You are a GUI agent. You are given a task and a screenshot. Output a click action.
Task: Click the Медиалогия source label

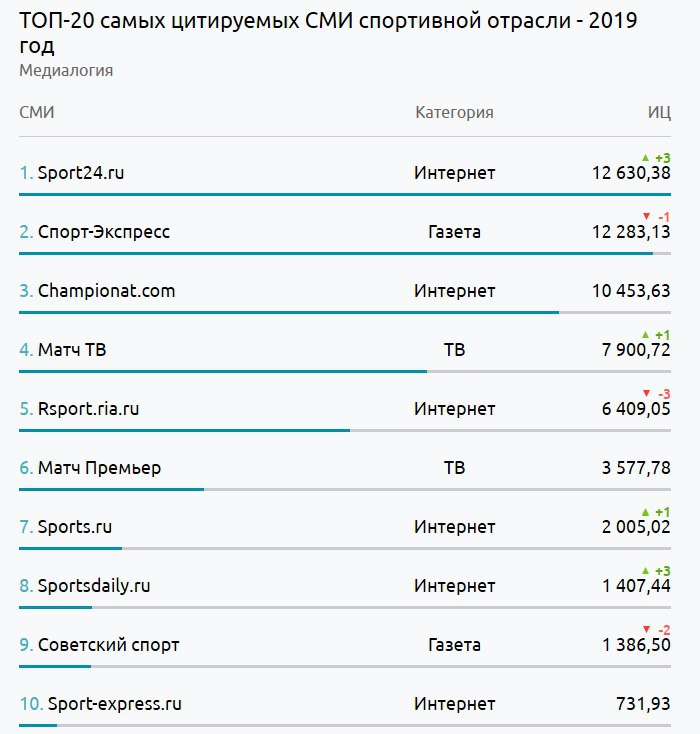pyautogui.click(x=66, y=70)
